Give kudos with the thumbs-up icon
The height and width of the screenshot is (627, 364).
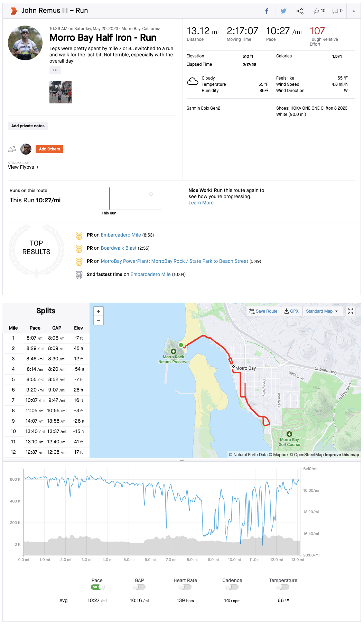point(316,11)
